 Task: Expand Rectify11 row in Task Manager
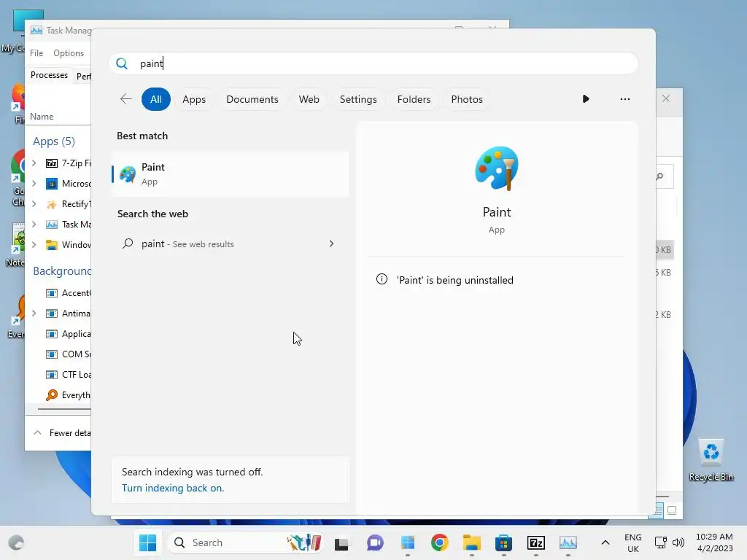[x=34, y=204]
